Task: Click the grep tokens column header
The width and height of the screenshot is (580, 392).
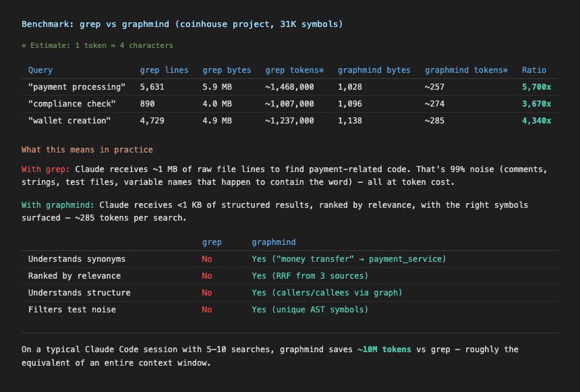Action: pyautogui.click(x=295, y=70)
